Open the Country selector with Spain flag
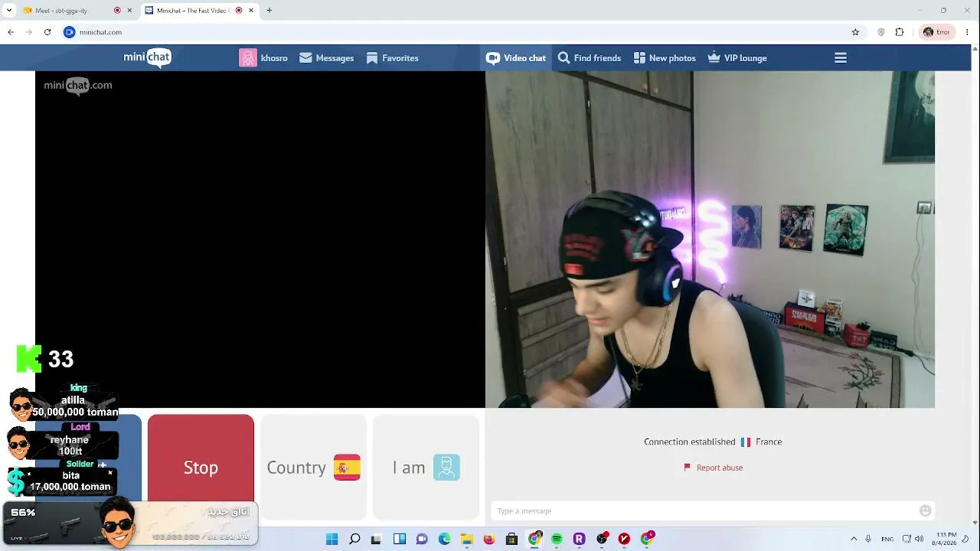The height and width of the screenshot is (551, 980). (x=313, y=468)
